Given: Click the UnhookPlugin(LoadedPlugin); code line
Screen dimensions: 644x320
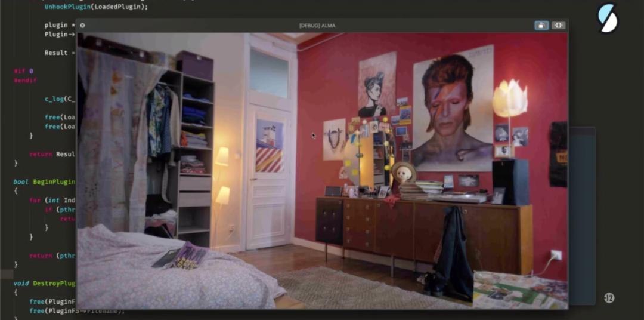Looking at the screenshot, I should click(96, 7).
